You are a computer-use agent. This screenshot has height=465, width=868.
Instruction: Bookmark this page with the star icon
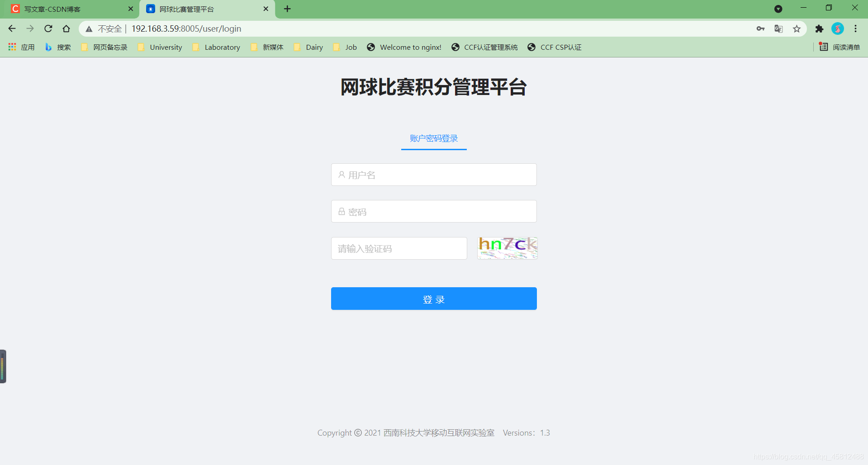click(797, 28)
